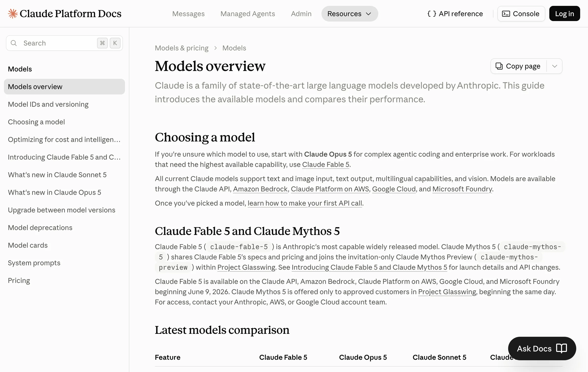Open the Messages nav tab
This screenshot has height=372, width=588.
[188, 14]
